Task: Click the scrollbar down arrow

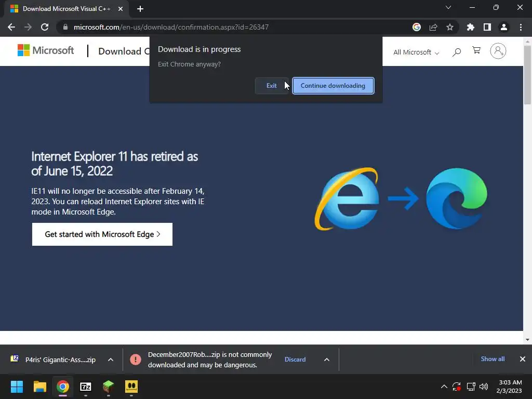Action: pyautogui.click(x=527, y=339)
